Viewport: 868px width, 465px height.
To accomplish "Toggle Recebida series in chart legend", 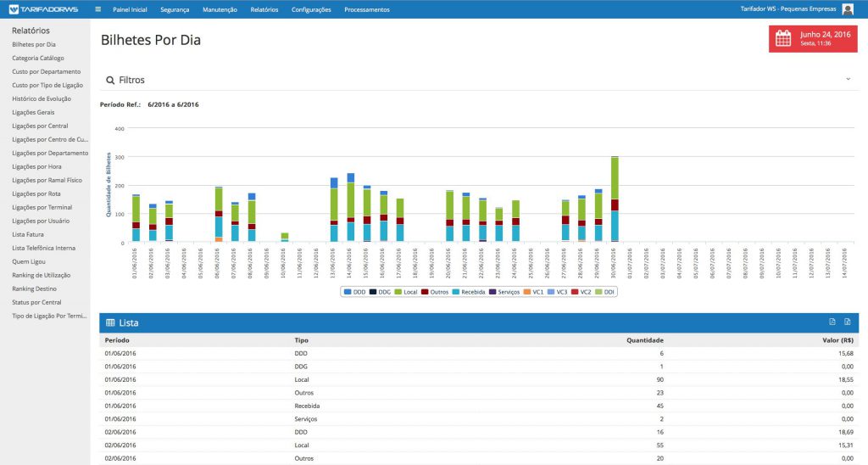I will coord(469,292).
